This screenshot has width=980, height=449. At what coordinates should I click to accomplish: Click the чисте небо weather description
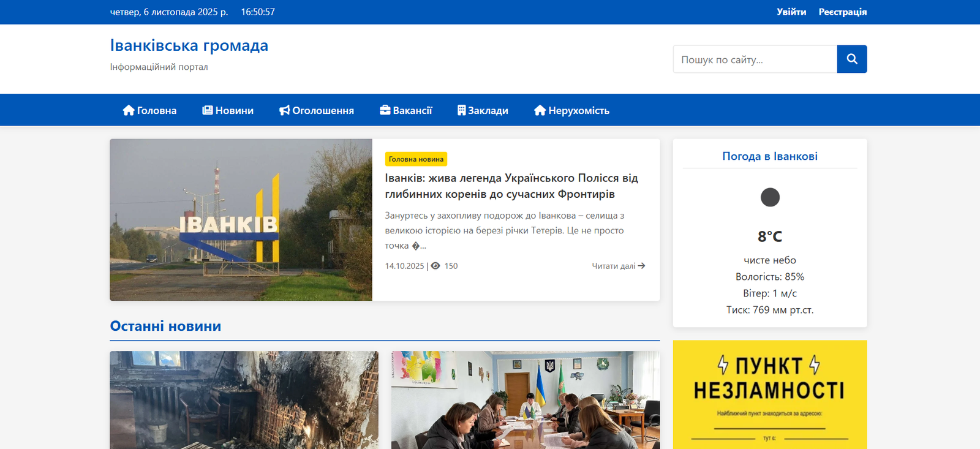pos(770,260)
